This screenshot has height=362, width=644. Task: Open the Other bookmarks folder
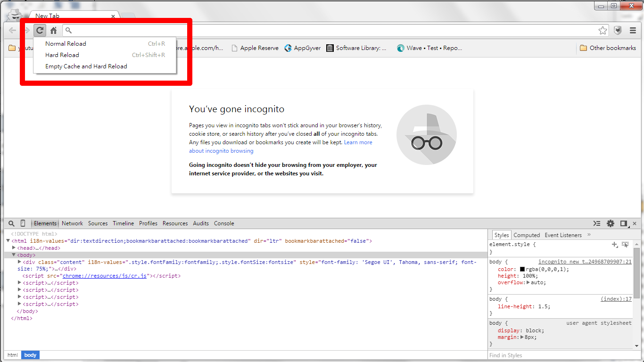(x=608, y=48)
